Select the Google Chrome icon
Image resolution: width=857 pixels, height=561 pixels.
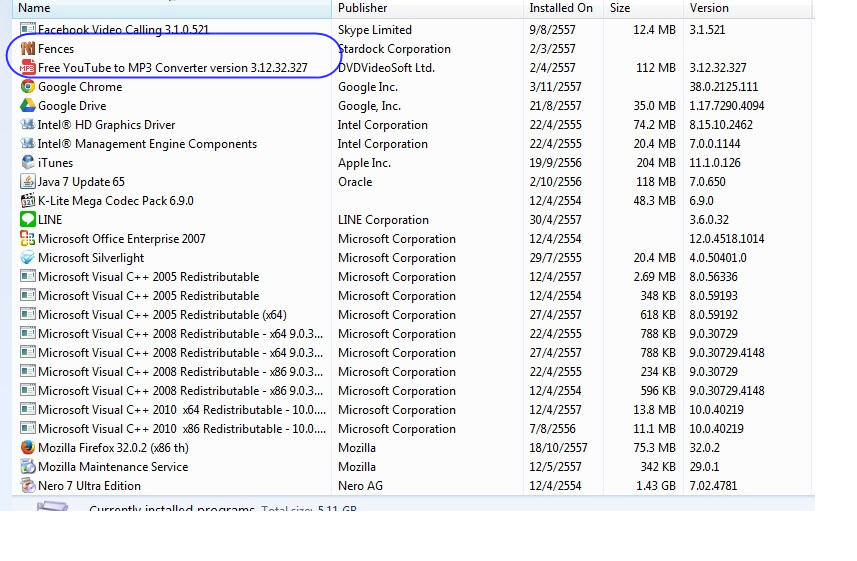[x=28, y=86]
